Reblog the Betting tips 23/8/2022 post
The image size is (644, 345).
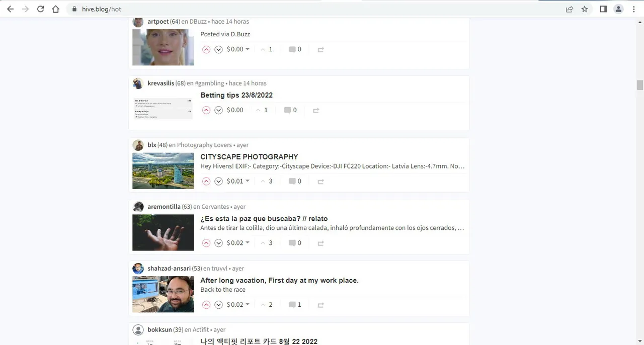coord(316,110)
